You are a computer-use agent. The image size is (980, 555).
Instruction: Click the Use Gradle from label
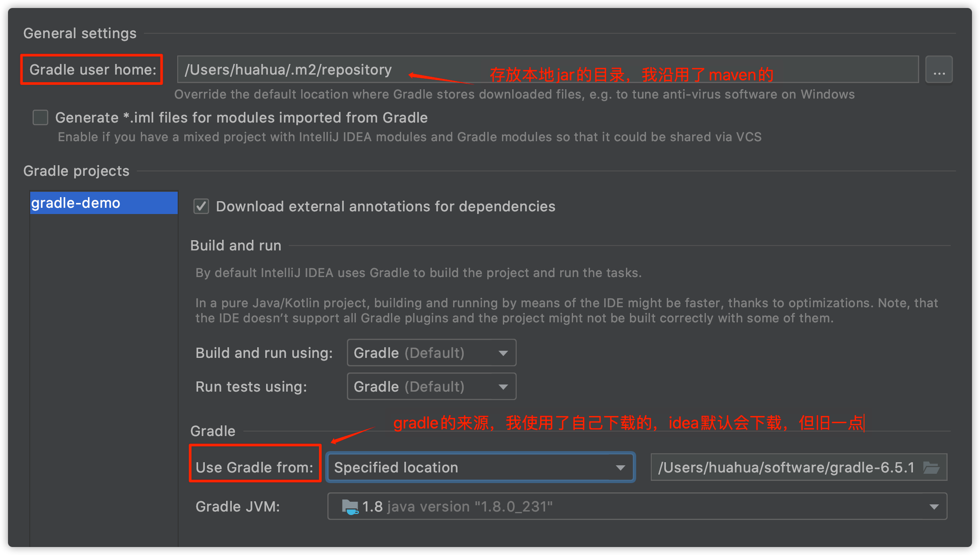pos(254,468)
